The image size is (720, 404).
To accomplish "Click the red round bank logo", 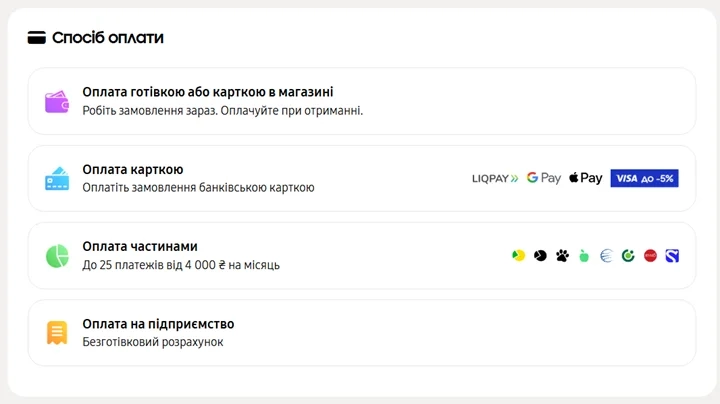I will [x=650, y=256].
